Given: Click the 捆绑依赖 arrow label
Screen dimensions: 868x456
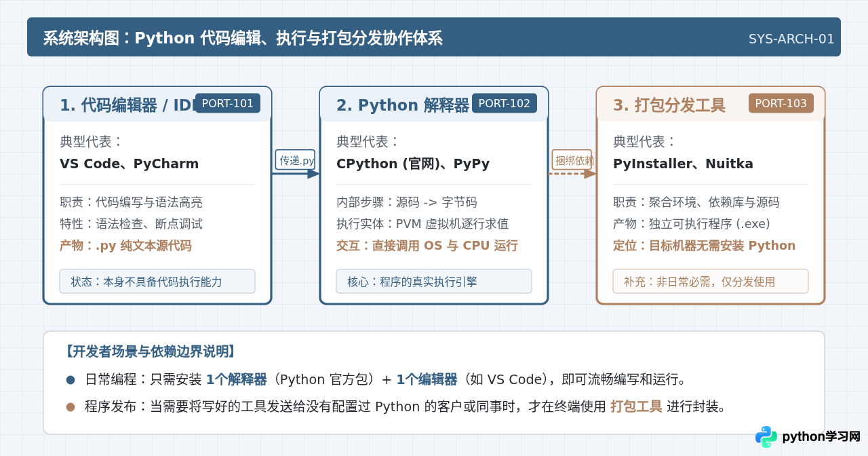Looking at the screenshot, I should (572, 159).
